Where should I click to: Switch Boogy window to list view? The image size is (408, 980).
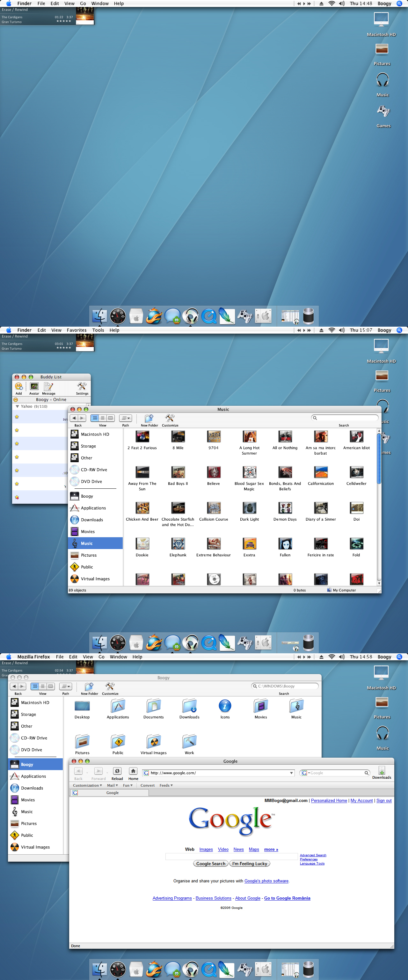[43, 686]
